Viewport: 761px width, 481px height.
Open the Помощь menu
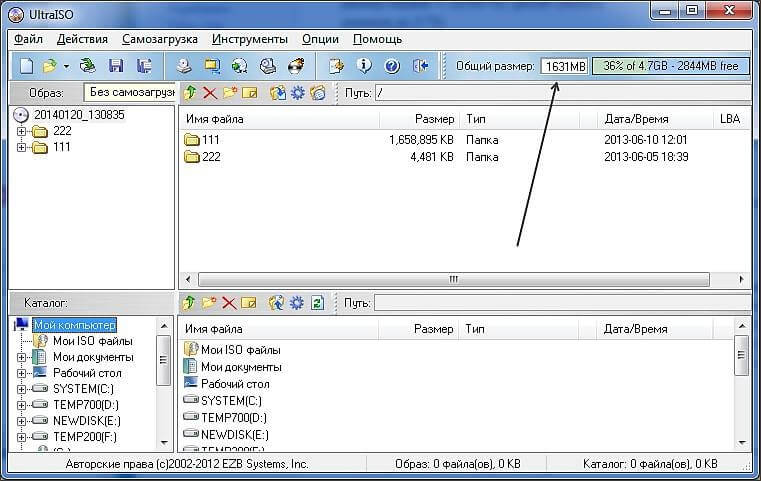click(377, 39)
